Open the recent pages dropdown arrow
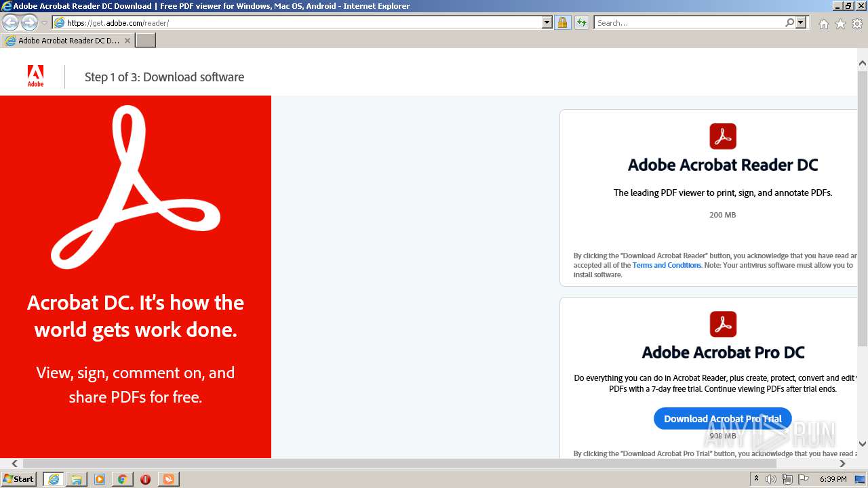 coord(44,23)
